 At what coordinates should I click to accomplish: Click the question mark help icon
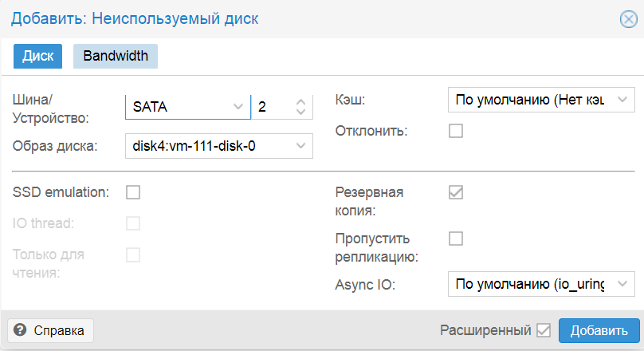pos(21,330)
